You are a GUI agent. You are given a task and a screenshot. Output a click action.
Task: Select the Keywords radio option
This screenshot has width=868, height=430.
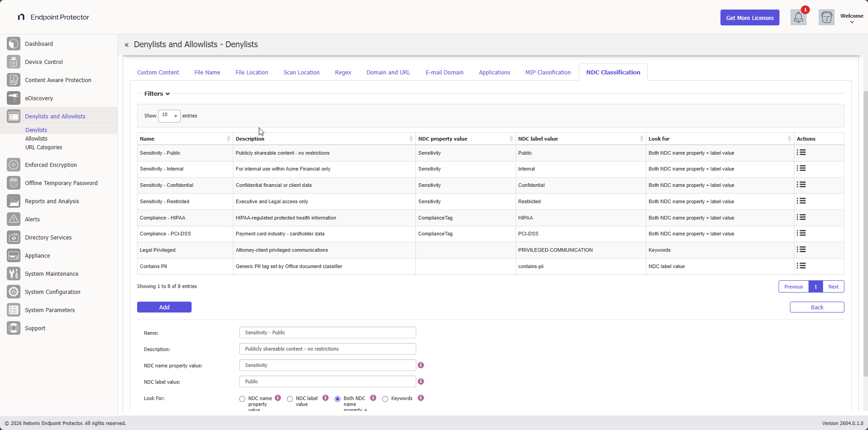click(385, 399)
